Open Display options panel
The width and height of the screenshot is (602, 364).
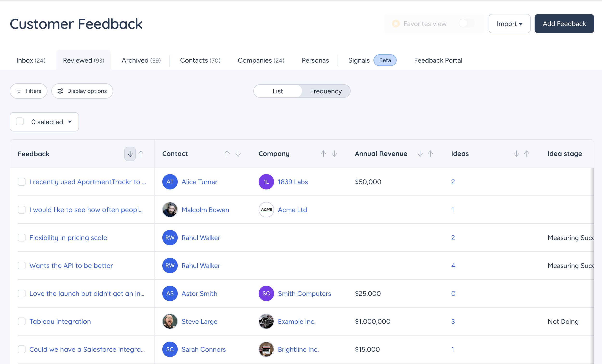coord(82,91)
